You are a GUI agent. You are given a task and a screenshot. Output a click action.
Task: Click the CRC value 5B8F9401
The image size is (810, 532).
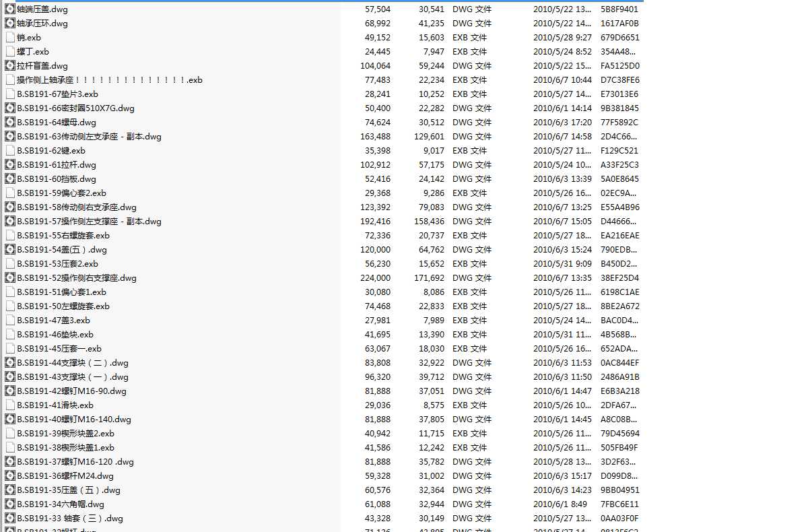[x=619, y=9]
